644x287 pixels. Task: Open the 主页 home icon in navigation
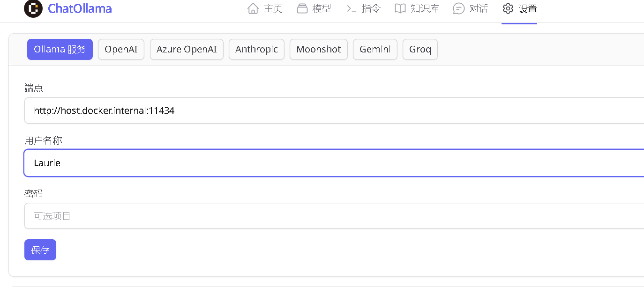tap(253, 8)
